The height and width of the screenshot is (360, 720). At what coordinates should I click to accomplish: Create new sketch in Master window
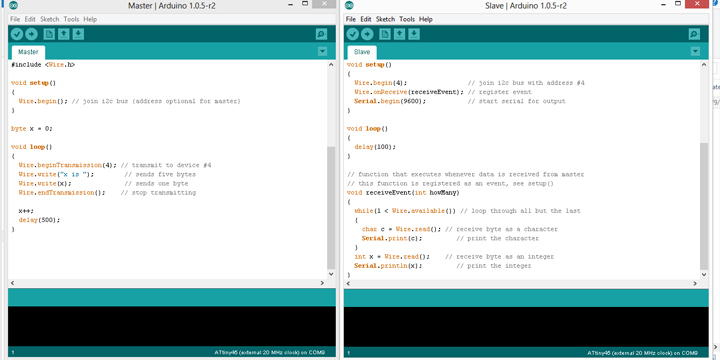click(49, 34)
